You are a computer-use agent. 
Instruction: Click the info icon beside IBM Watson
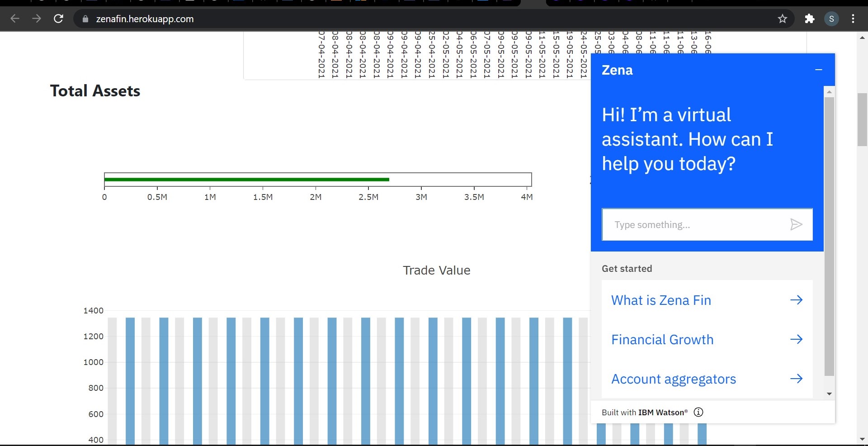pos(698,412)
